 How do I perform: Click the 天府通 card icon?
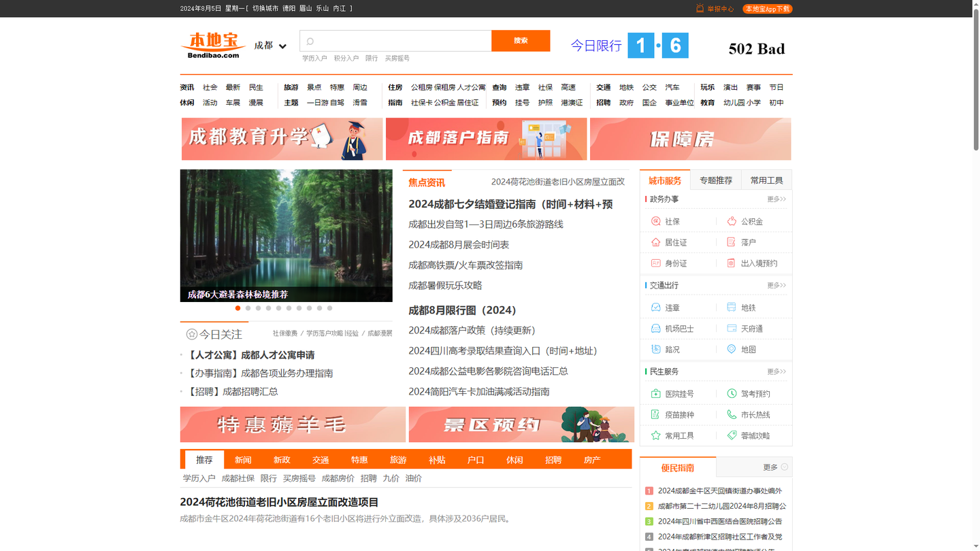(x=732, y=329)
